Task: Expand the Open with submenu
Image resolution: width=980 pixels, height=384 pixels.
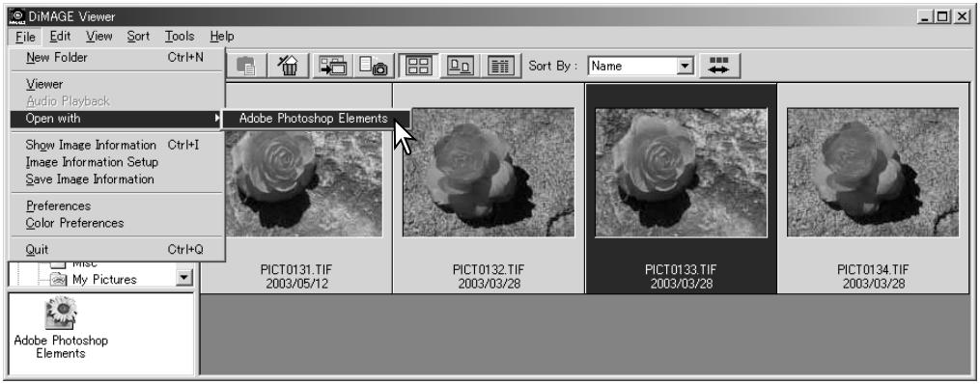Action: click(117, 118)
